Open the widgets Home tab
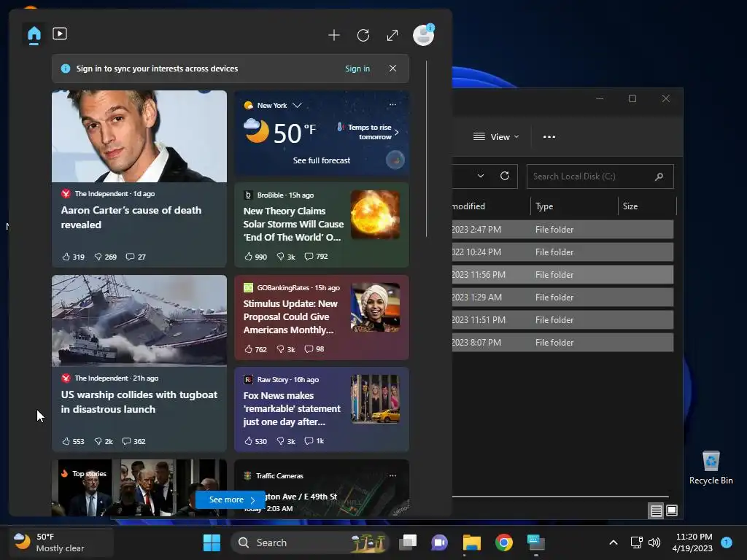The height and width of the screenshot is (560, 747). [x=34, y=35]
